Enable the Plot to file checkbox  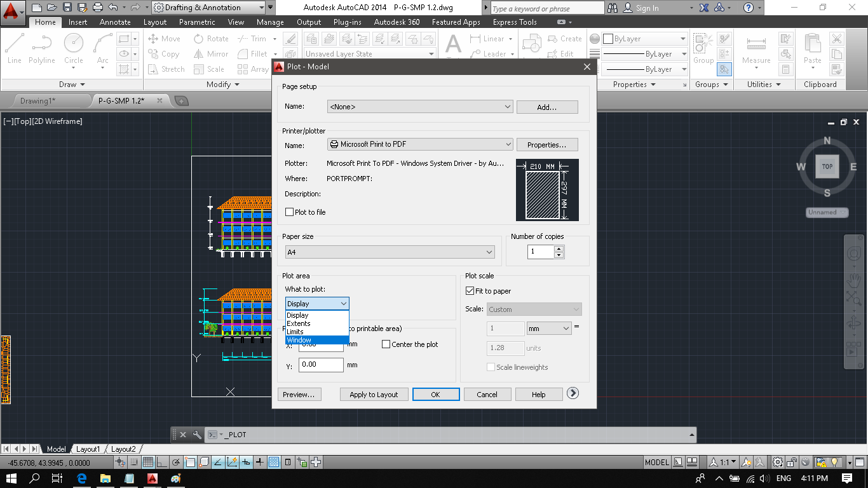coord(290,212)
